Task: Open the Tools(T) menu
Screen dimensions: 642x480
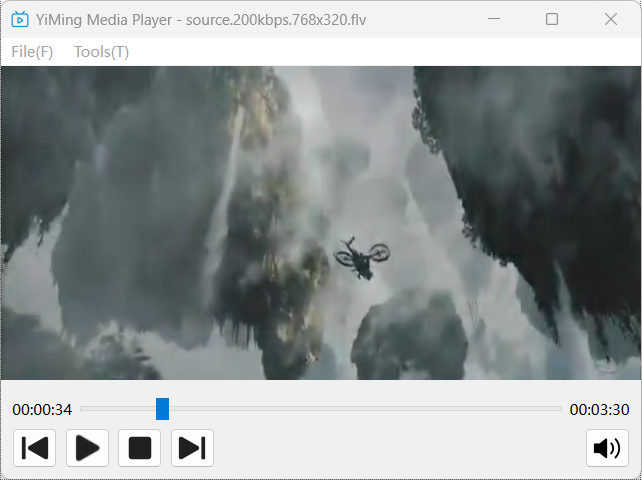Action: point(101,52)
